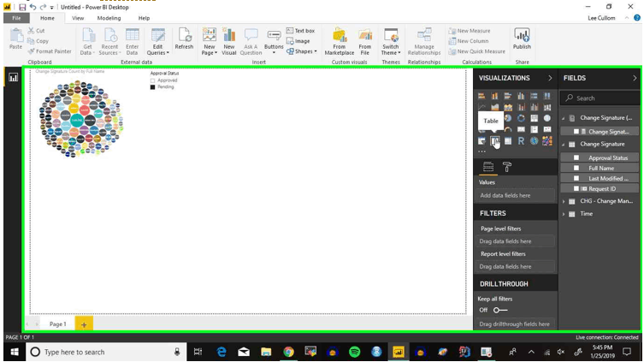Click the Undo arrow in title bar
644x362 pixels.
[x=32, y=7]
